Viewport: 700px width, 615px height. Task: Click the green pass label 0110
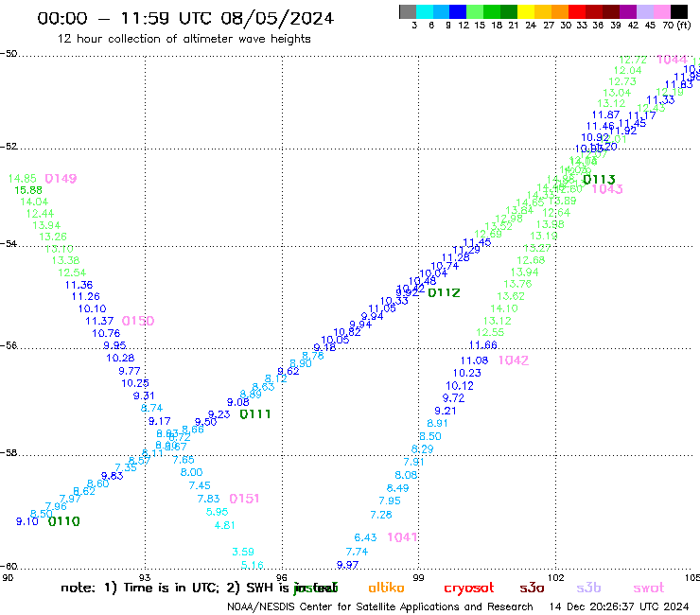point(63,521)
